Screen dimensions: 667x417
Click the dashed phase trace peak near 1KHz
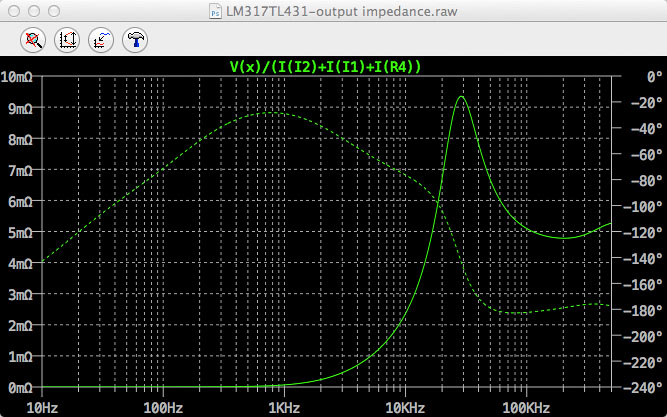click(x=272, y=112)
